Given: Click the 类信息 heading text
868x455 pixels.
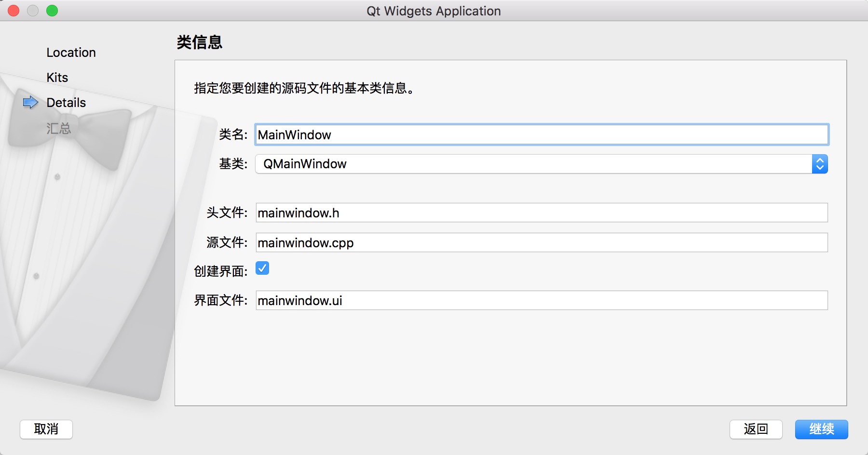Looking at the screenshot, I should coord(200,42).
